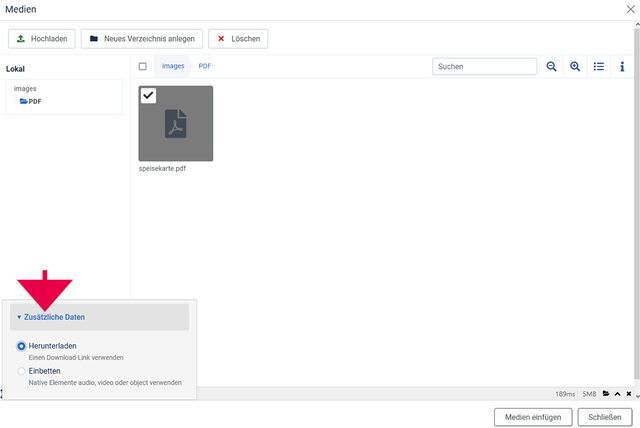Click the folder icon in status bar
This screenshot has height=428, width=640.
606,394
